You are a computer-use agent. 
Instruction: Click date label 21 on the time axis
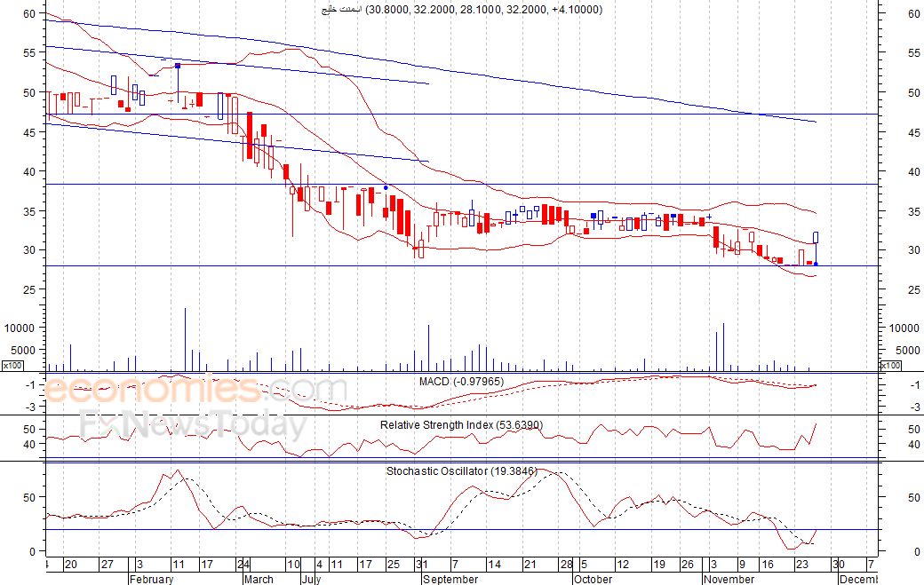click(x=530, y=565)
